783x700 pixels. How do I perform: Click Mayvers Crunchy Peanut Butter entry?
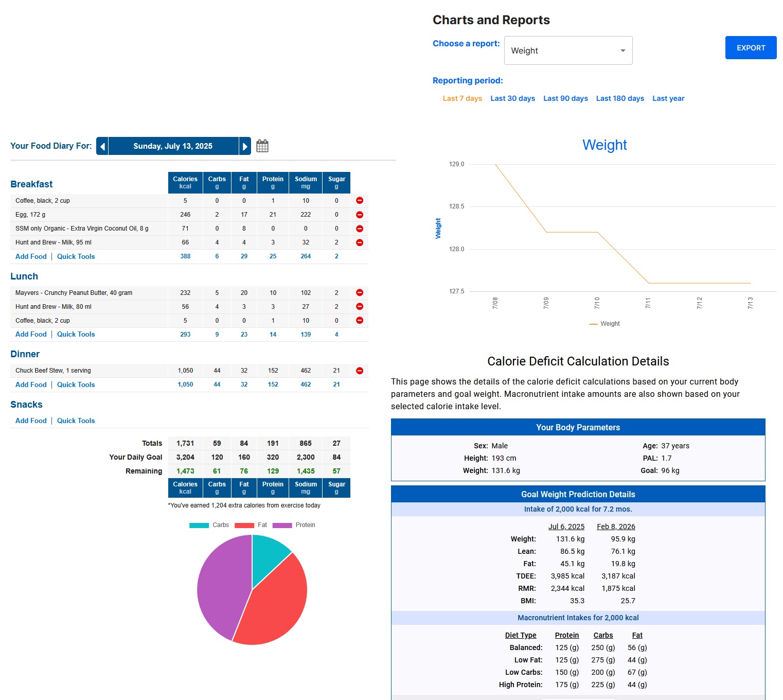coord(74,293)
